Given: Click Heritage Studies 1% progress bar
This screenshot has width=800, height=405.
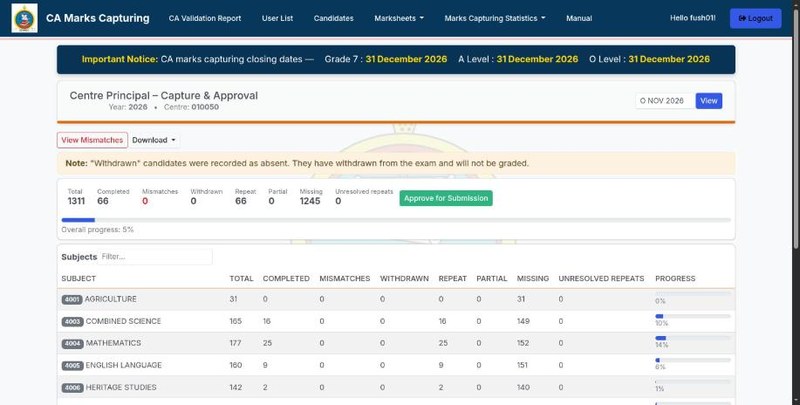Looking at the screenshot, I should tap(693, 382).
